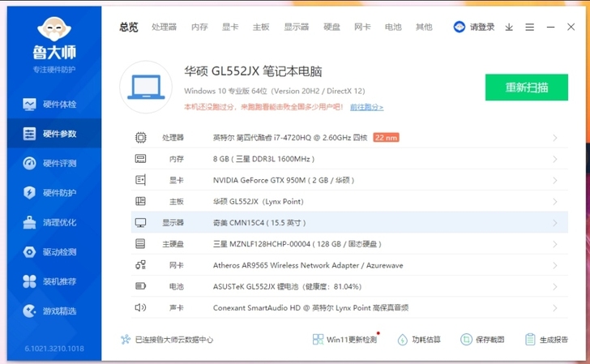Click the battery icon in 电池 row
The height and width of the screenshot is (364, 590).
(141, 286)
